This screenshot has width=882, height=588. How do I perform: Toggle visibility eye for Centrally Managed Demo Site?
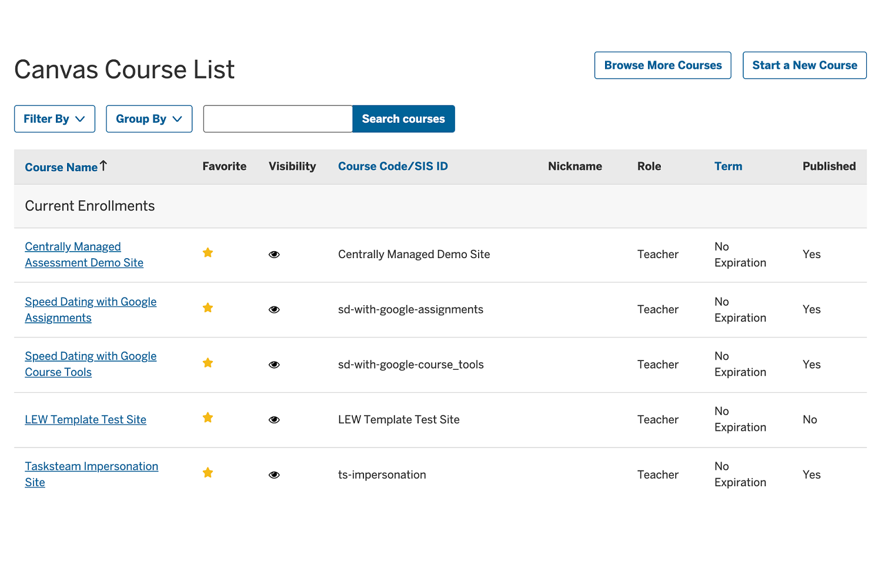(274, 255)
